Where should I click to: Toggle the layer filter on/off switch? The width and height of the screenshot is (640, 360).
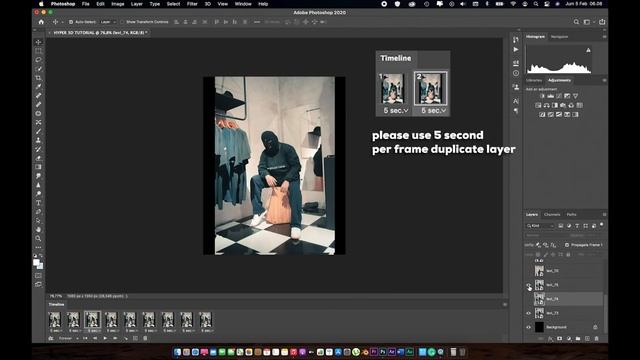602,224
